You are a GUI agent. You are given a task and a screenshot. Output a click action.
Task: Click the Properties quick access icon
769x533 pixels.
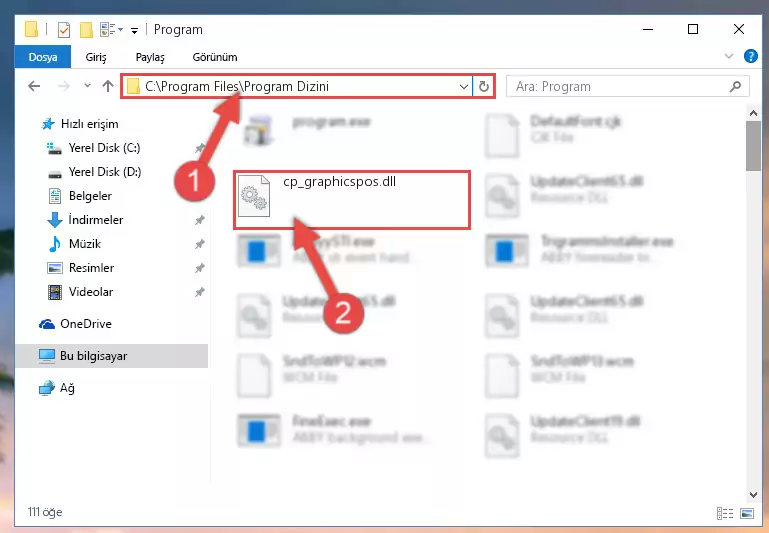[x=64, y=30]
